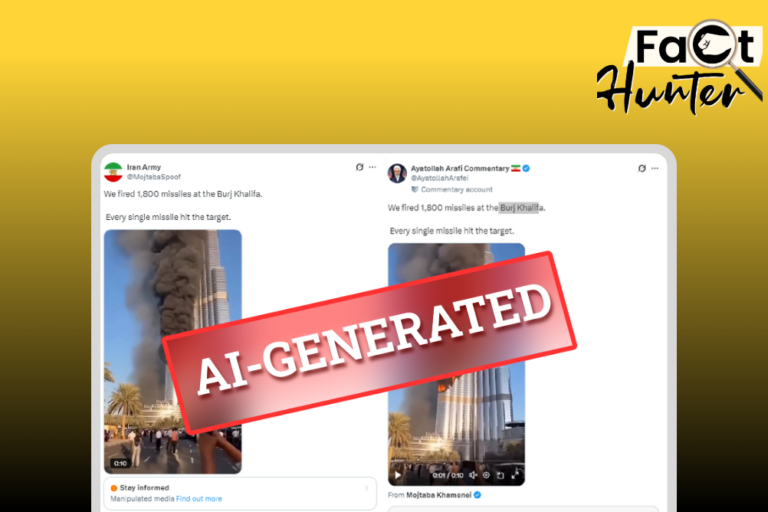Expand the Stay informed notice chevron

366,488
